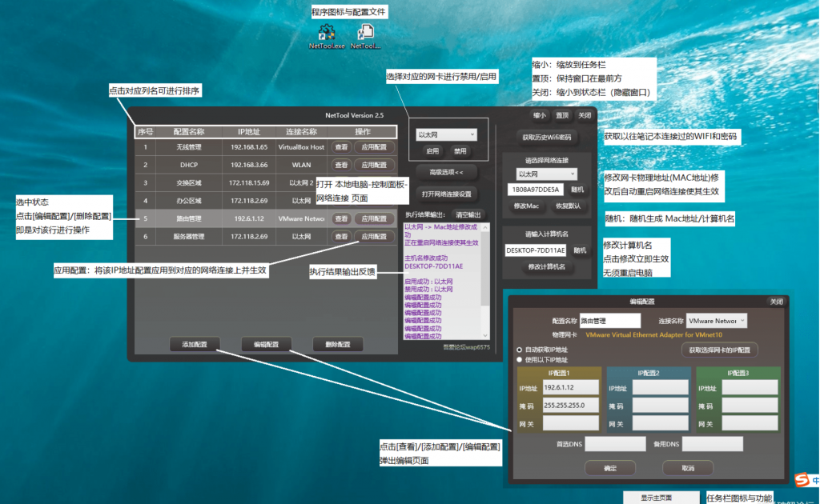Click the 修改计算机名 button
820x504 pixels.
546,267
